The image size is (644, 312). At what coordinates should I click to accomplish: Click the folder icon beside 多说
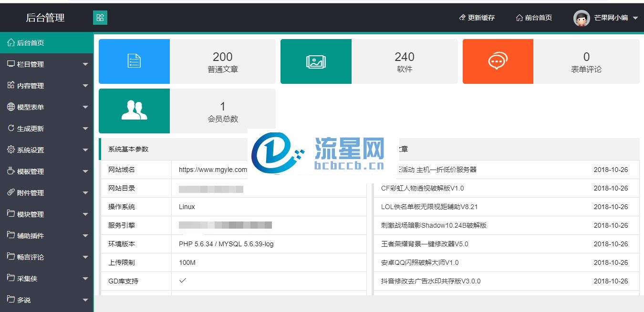[11, 300]
